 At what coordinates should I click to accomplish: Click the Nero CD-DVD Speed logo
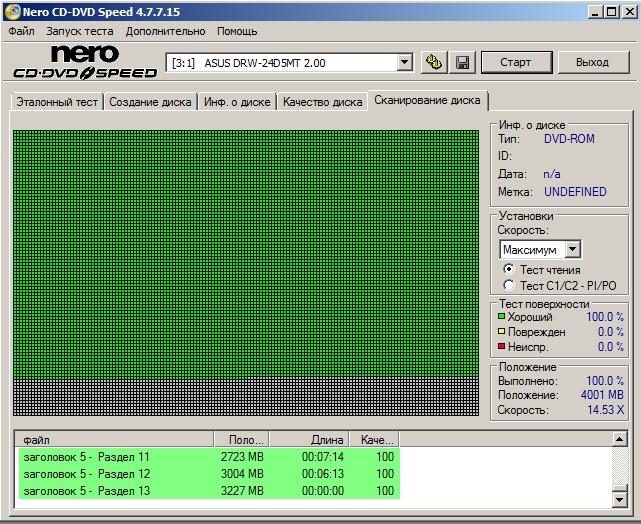pyautogui.click(x=84, y=62)
